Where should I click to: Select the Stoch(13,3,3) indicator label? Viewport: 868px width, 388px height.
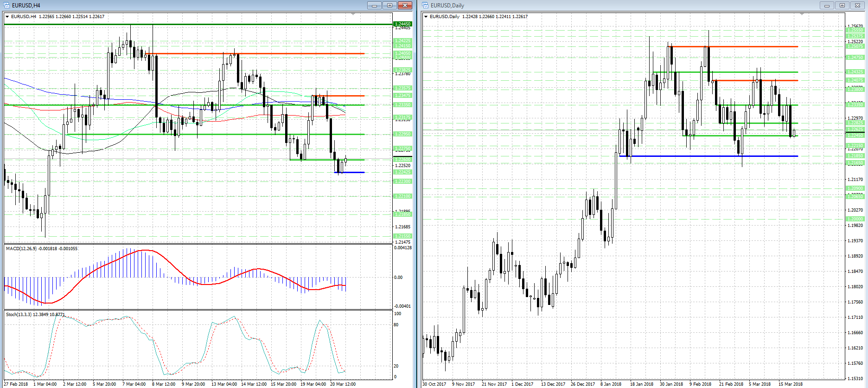pyautogui.click(x=19, y=315)
